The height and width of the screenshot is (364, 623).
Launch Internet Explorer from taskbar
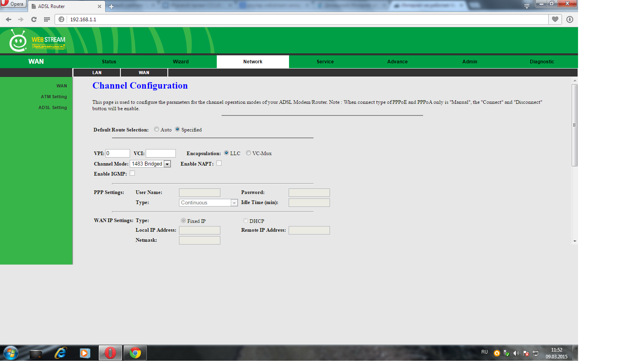[x=61, y=353]
